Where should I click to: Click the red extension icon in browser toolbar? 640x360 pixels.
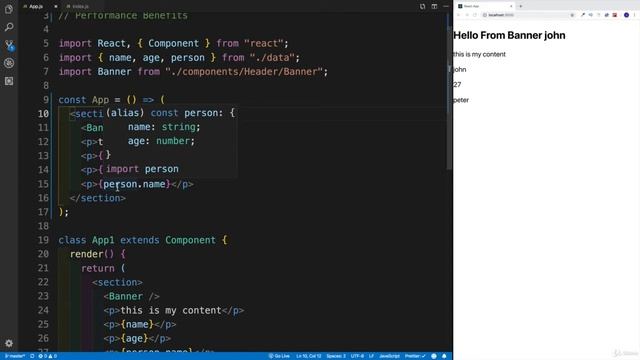(615, 15)
